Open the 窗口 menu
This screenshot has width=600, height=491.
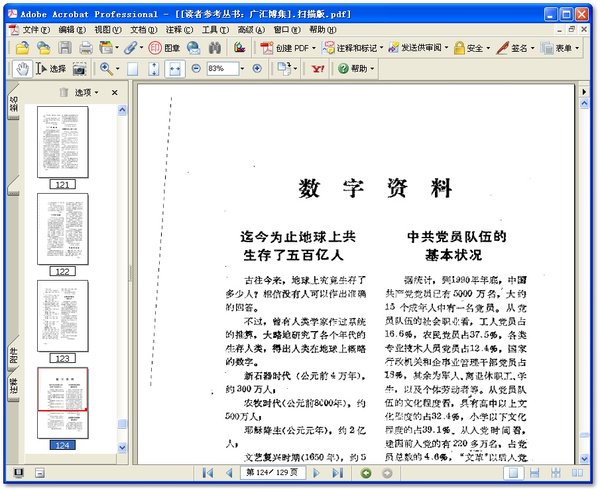point(287,29)
